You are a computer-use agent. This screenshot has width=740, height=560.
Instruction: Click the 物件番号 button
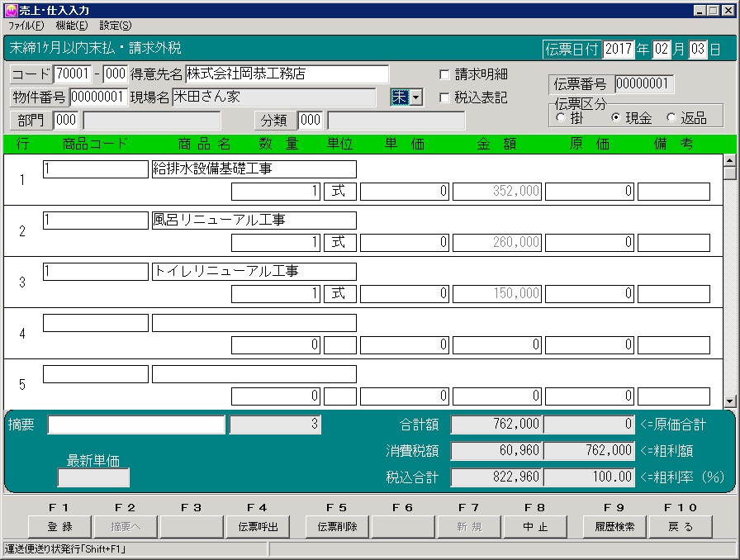pyautogui.click(x=39, y=97)
